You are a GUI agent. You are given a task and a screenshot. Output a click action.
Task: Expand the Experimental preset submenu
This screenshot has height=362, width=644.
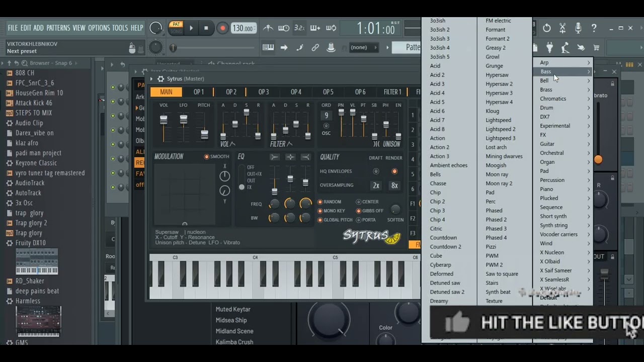pyautogui.click(x=563, y=126)
